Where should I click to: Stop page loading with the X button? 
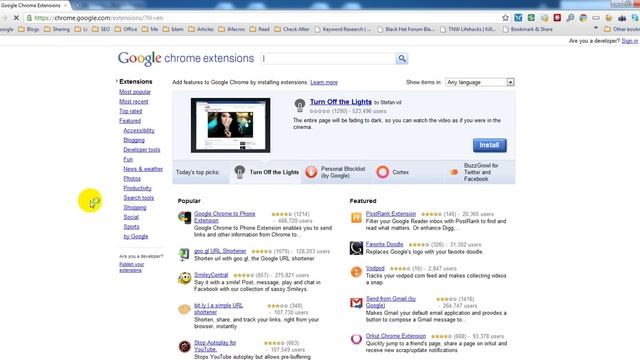[16, 18]
